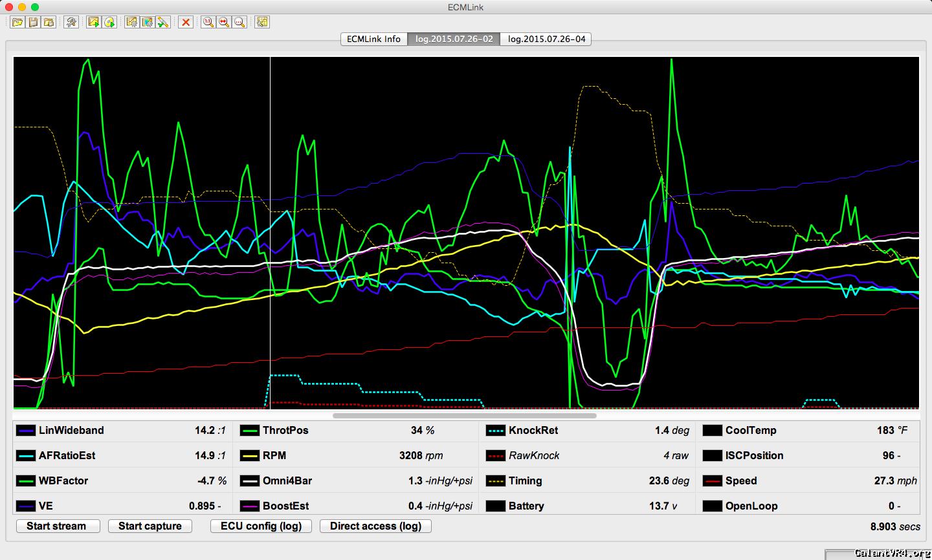
Task: Click the magnifier with dots zoom icon
Action: tap(239, 22)
